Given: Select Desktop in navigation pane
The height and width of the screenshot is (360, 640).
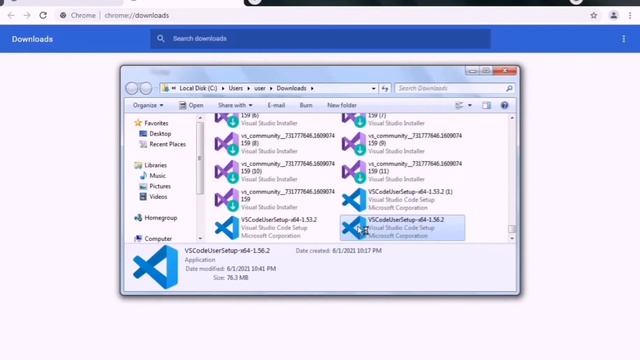Looking at the screenshot, I should [156, 133].
